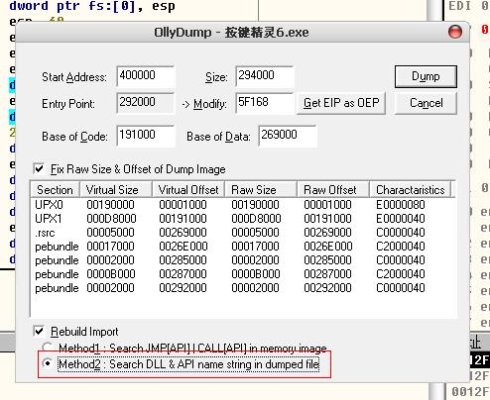Image resolution: width=490 pixels, height=400 pixels.
Task: Toggle Fix Raw Size & Offset checkbox
Action: [x=39, y=169]
